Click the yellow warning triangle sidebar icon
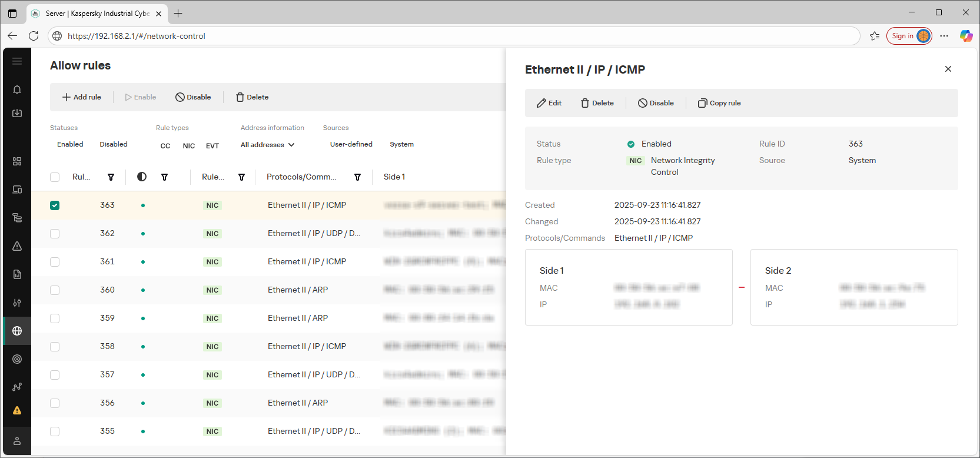Viewport: 980px width, 458px height. point(17,410)
